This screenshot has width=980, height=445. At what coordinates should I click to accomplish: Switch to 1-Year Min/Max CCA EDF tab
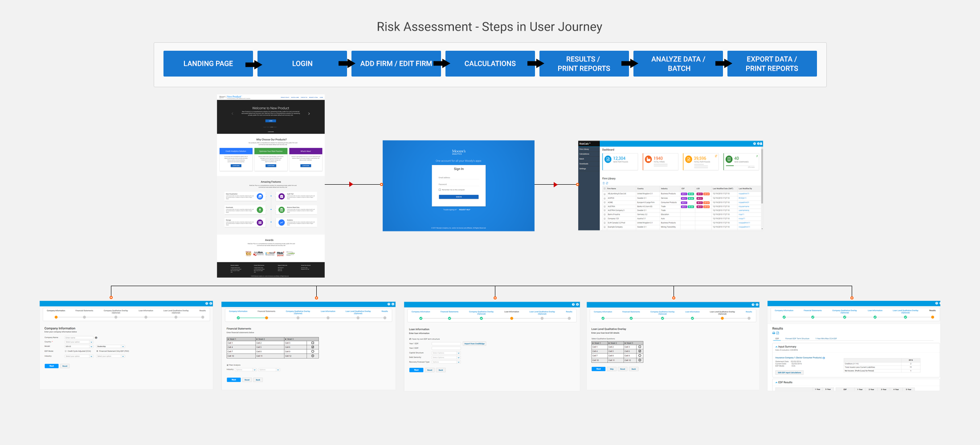coord(826,339)
